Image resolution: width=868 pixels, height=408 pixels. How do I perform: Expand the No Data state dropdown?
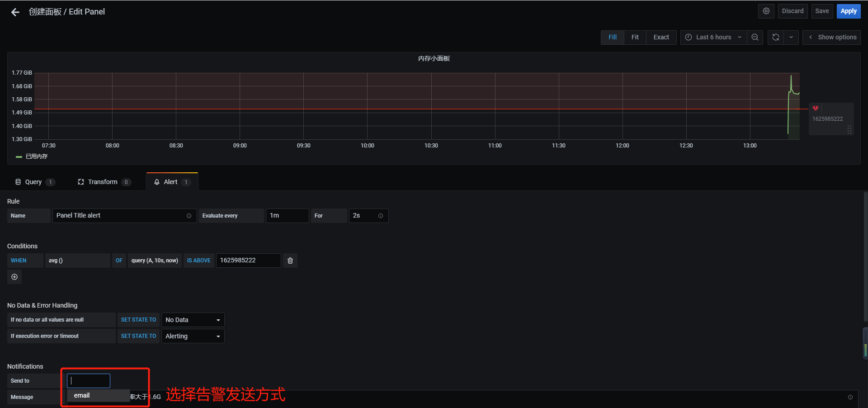point(193,320)
